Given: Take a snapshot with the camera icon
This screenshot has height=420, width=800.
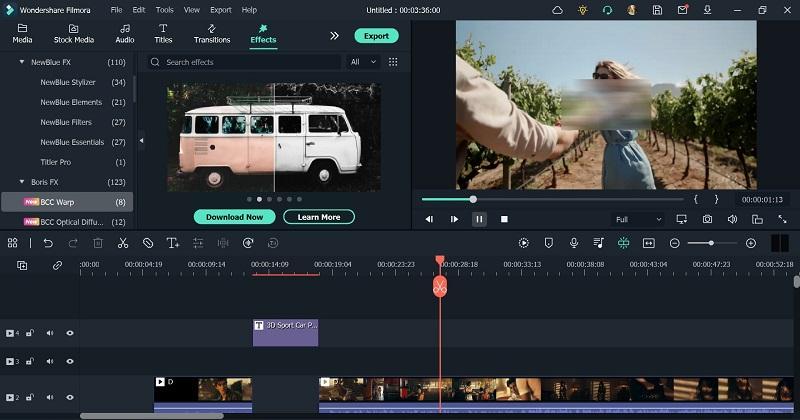Looking at the screenshot, I should 707,219.
